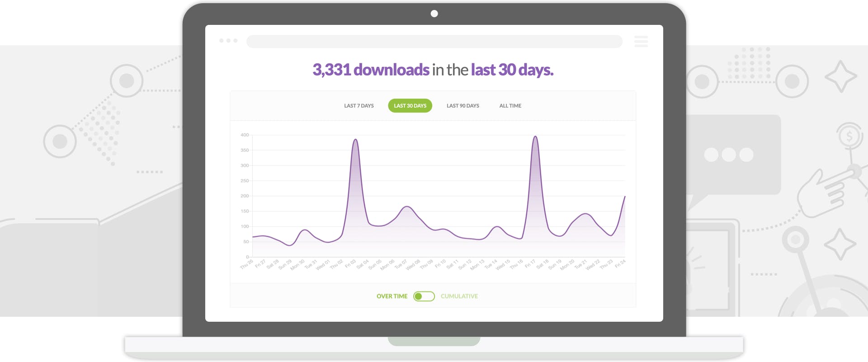This screenshot has width=868, height=362.
Task: Select the LAST 30 DAYS tab
Action: (410, 106)
